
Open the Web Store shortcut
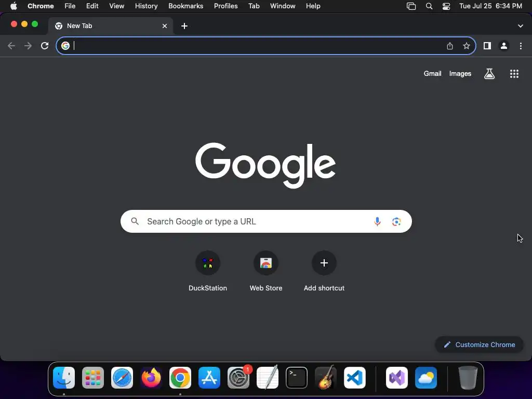coord(266,263)
